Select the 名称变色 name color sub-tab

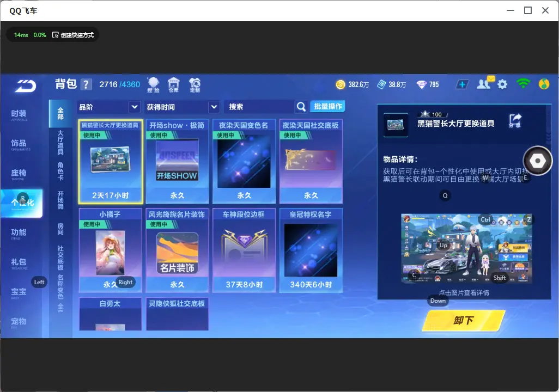tap(60, 287)
